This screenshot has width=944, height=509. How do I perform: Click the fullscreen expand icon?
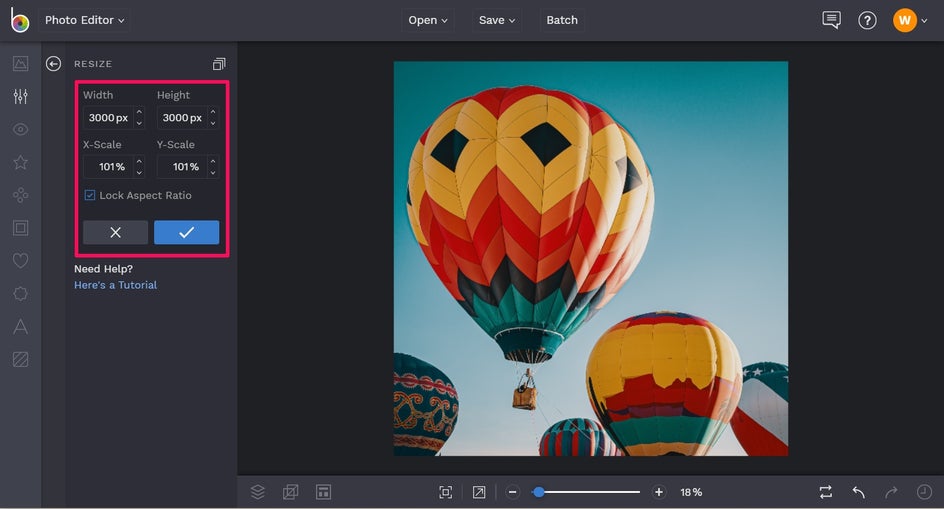point(479,492)
